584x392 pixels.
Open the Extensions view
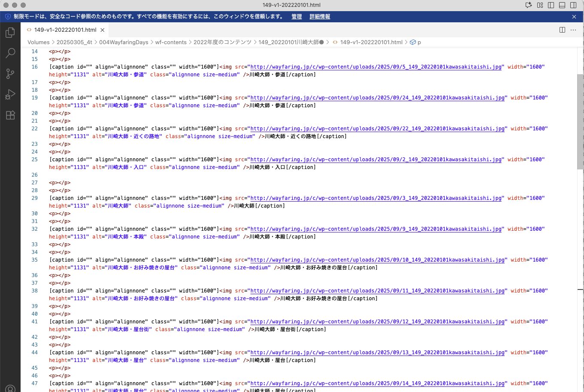click(x=10, y=115)
